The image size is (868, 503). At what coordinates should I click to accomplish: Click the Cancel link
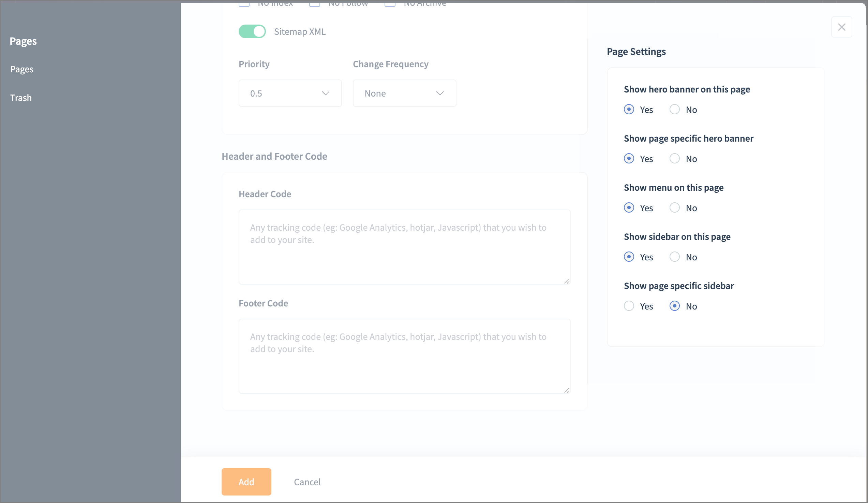pyautogui.click(x=307, y=482)
